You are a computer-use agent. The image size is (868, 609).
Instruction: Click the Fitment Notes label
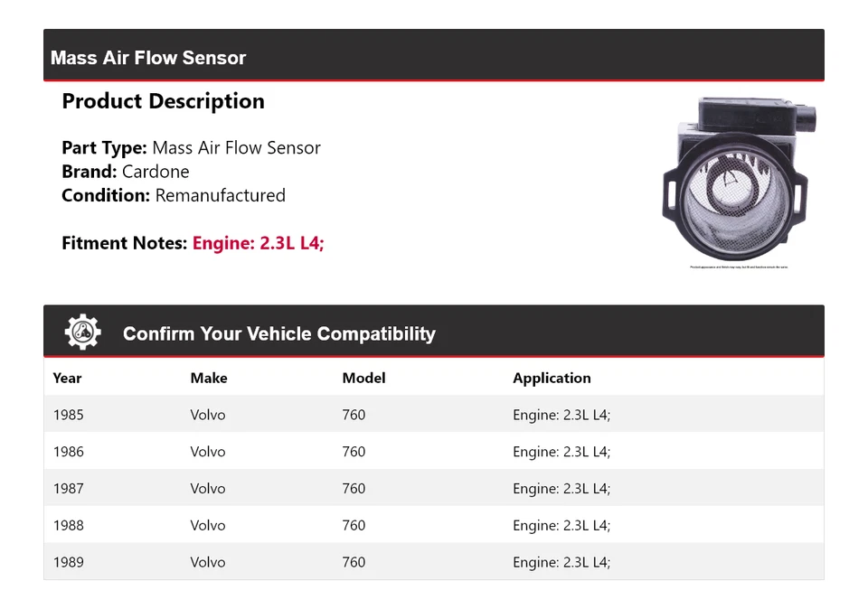125,243
